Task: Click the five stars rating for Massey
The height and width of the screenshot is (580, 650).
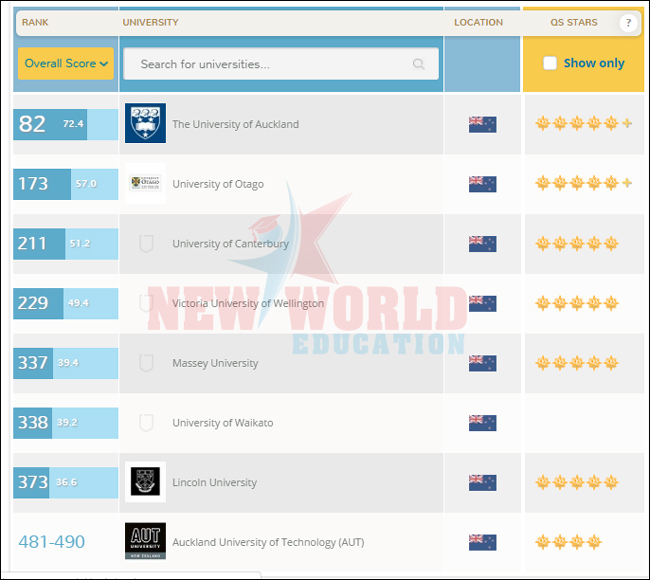Action: pyautogui.click(x=577, y=363)
